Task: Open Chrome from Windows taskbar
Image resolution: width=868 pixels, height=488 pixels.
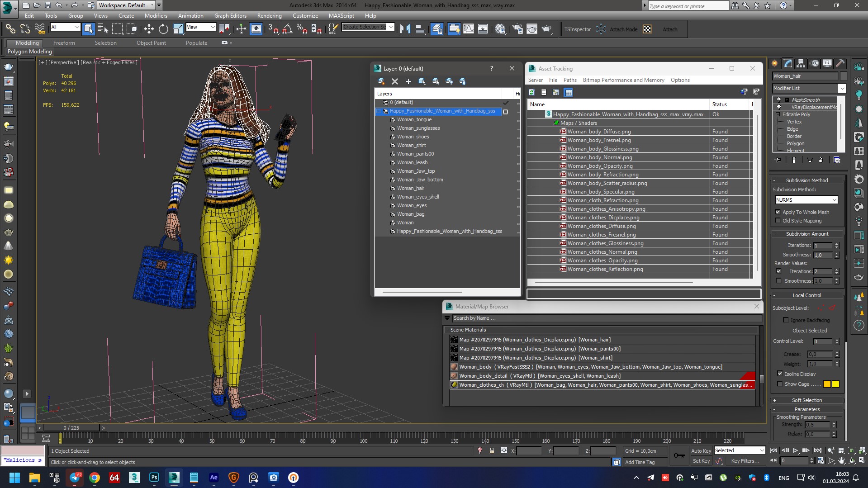Action: coord(95,478)
